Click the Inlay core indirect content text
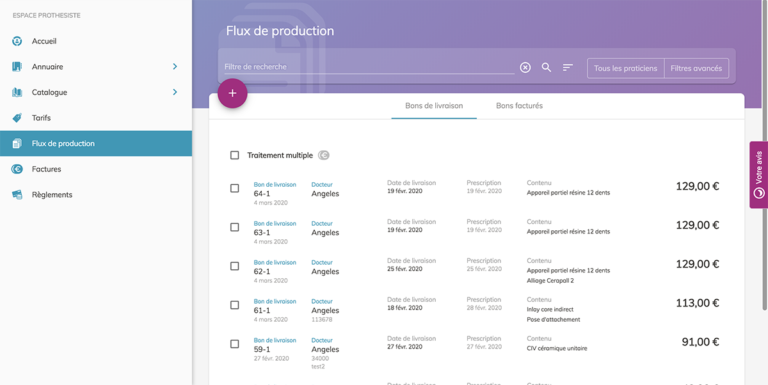Screen dimensions: 768x385 point(550,310)
